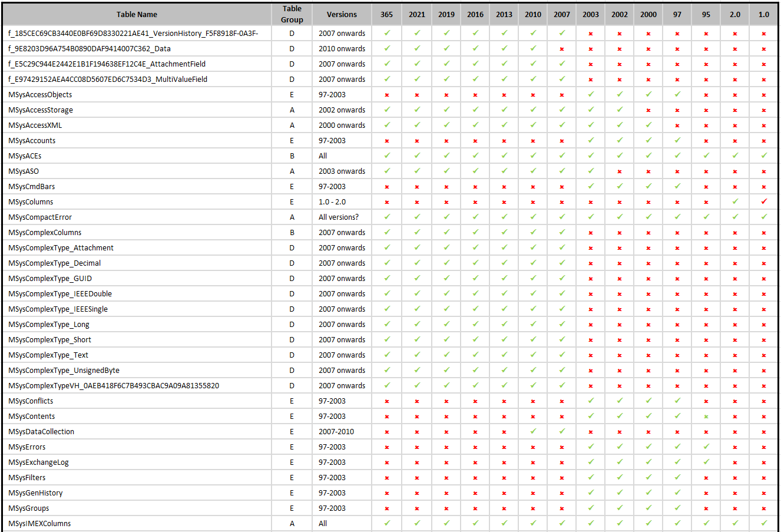Click the check for MSysCompactError under 95

point(706,217)
